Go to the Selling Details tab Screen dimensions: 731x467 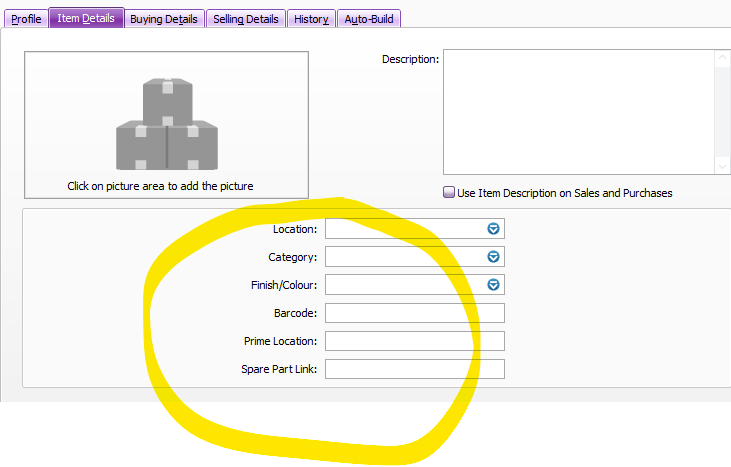(246, 19)
